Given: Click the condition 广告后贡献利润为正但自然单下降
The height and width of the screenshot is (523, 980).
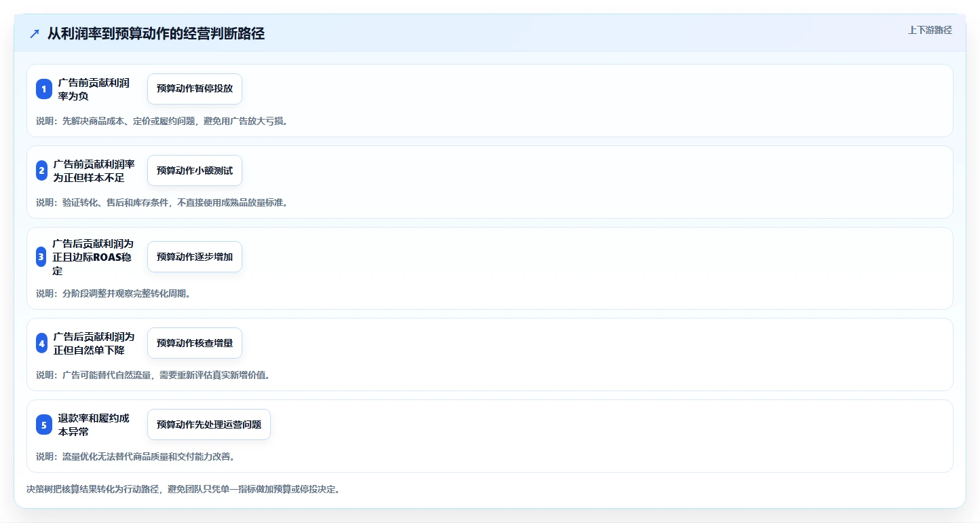Looking at the screenshot, I should click(x=94, y=343).
